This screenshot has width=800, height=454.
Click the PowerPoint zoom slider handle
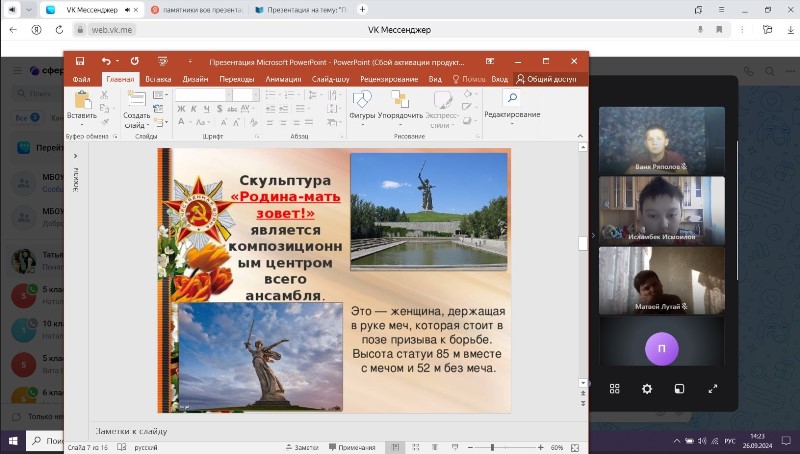(492, 447)
